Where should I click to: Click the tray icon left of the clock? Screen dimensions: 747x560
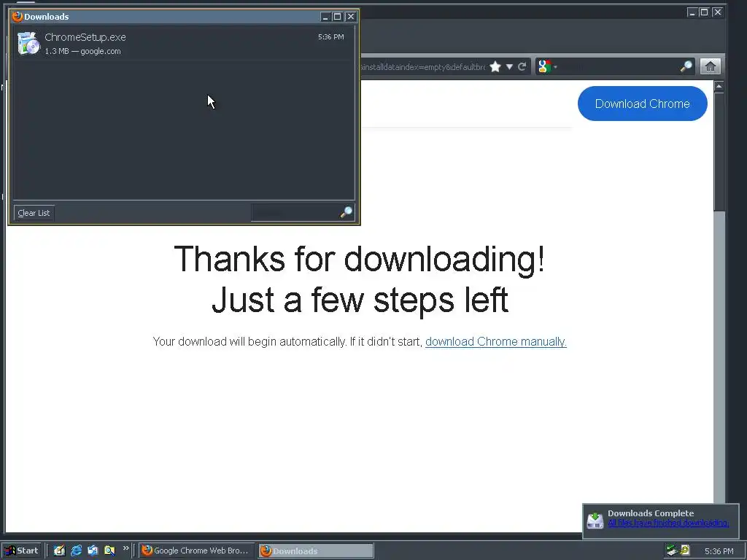point(686,550)
